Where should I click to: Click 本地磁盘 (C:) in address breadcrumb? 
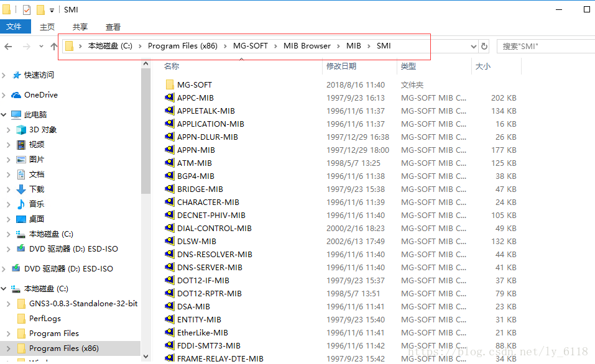(x=110, y=46)
